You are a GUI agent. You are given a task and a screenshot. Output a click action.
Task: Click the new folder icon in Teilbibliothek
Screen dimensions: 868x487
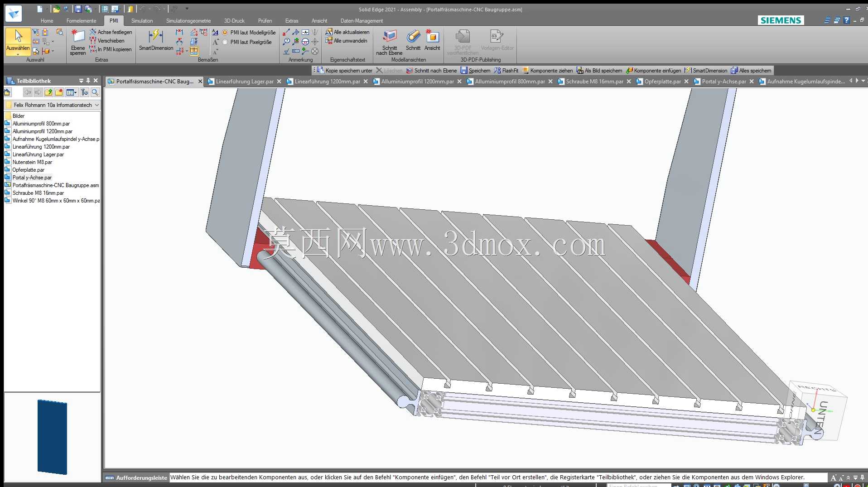(59, 92)
